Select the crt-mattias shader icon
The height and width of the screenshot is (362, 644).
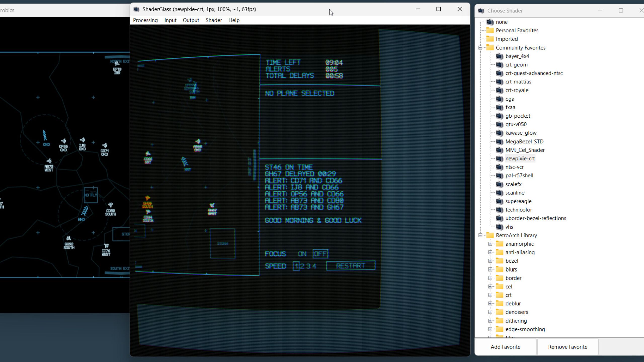pos(499,82)
